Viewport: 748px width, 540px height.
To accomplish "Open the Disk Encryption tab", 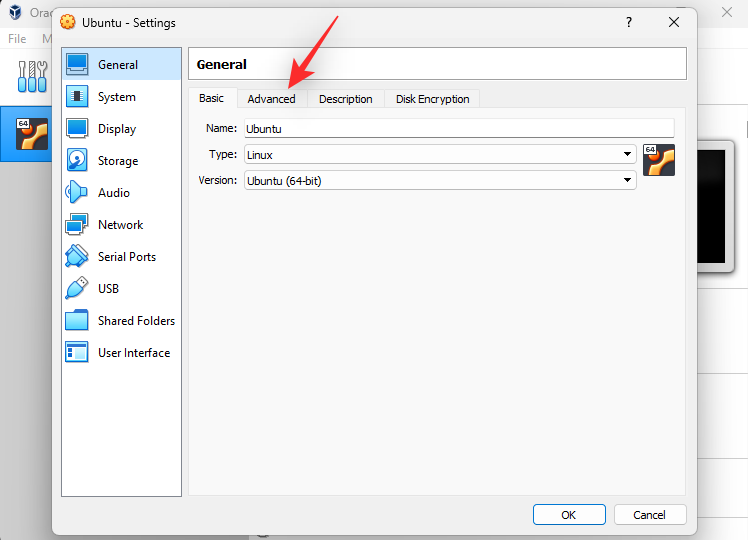I will (x=432, y=99).
